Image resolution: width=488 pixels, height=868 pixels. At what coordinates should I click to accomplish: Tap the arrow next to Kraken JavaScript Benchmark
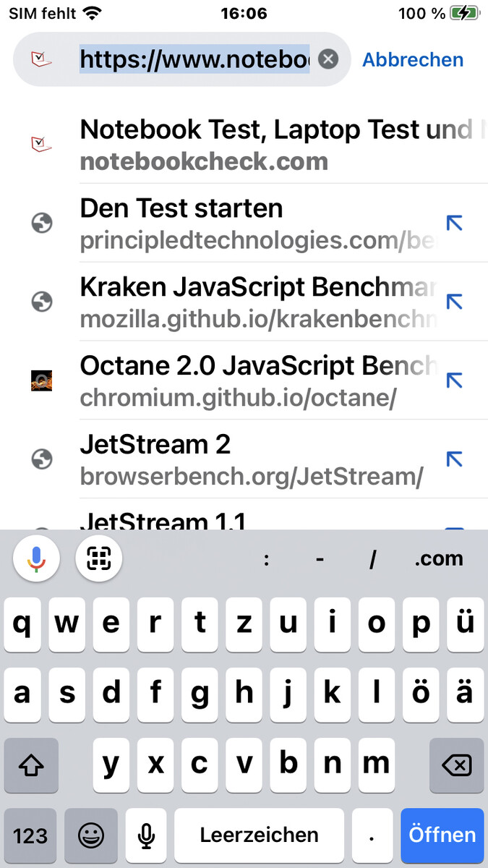(454, 302)
